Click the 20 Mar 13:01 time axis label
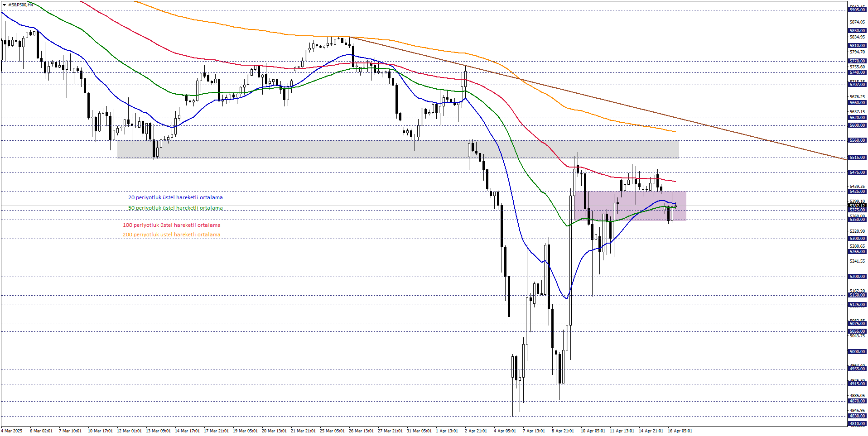 (x=274, y=431)
